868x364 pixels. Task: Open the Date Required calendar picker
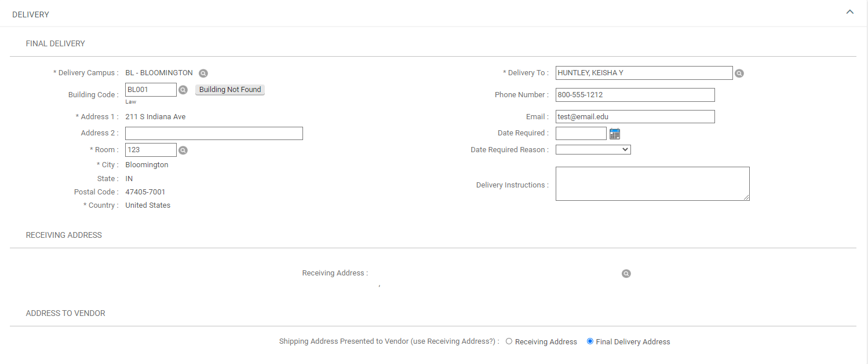pos(615,134)
